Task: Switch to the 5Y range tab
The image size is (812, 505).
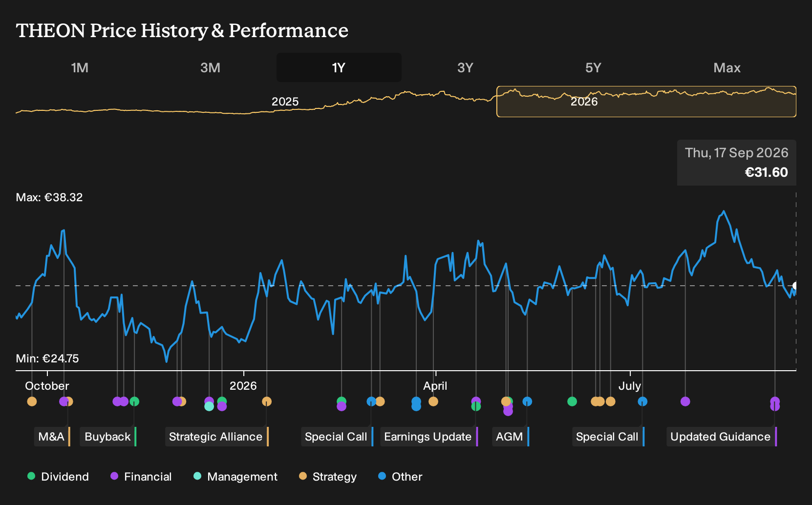Action: [x=593, y=67]
